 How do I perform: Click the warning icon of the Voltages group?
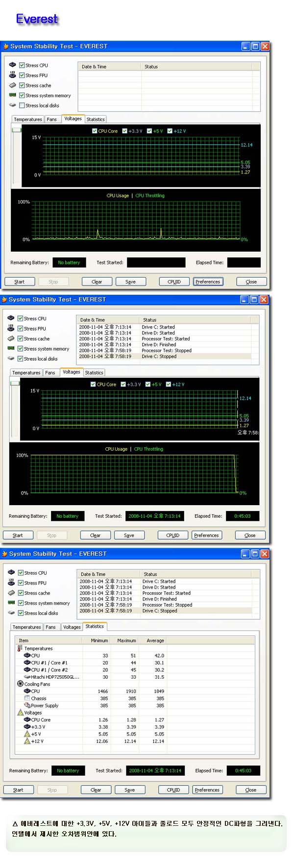[20, 712]
